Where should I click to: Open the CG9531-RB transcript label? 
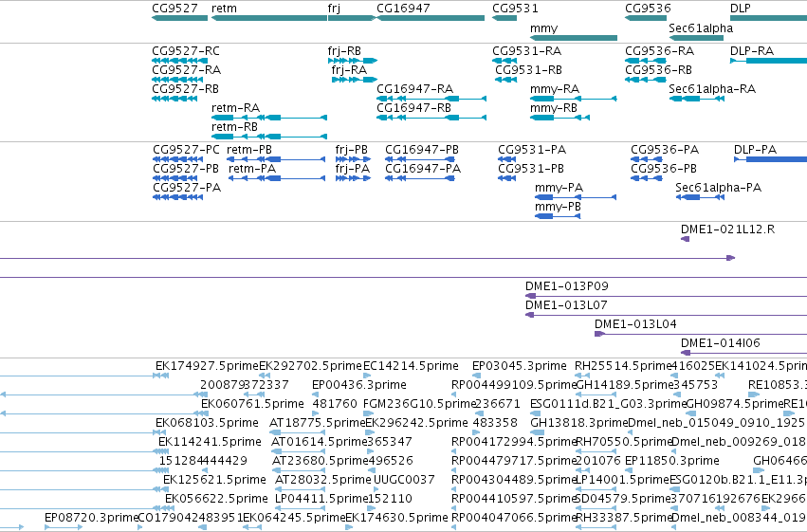[x=528, y=70]
